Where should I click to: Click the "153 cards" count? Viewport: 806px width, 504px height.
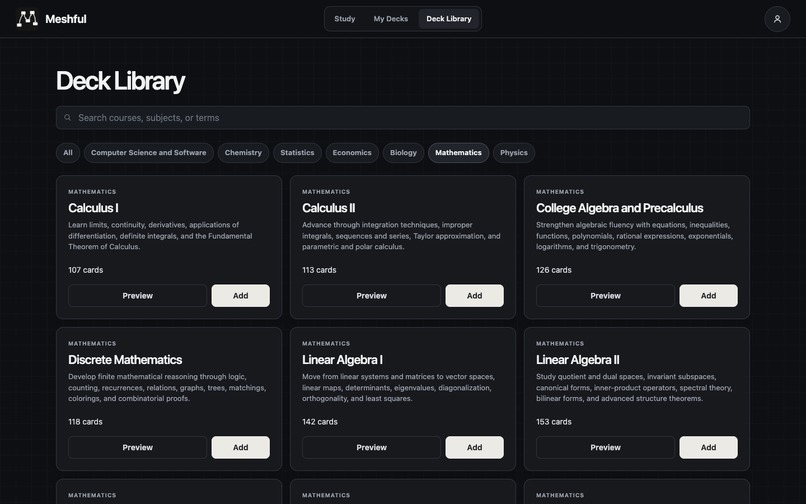(554, 422)
